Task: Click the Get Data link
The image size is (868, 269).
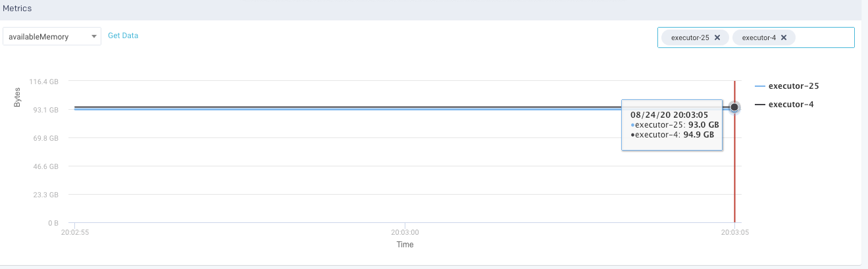Action: 123,36
